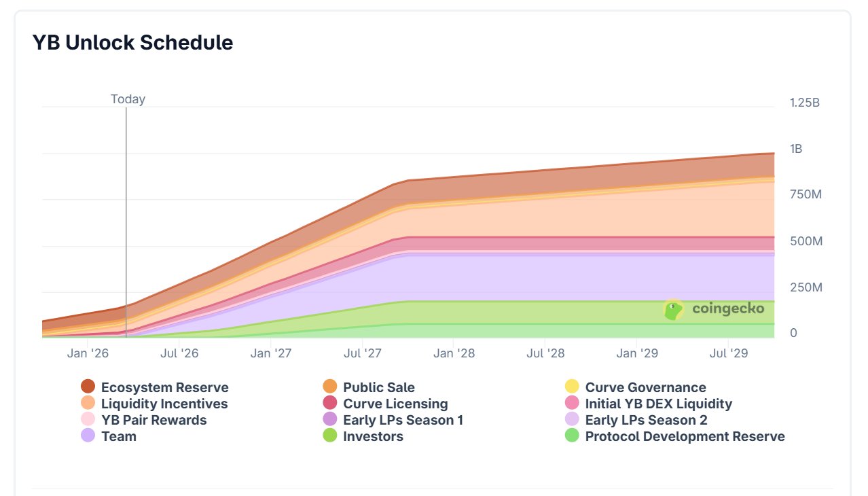The image size is (868, 496).
Task: Click the Initial YB DEX Liquidity dot
Action: [573, 404]
